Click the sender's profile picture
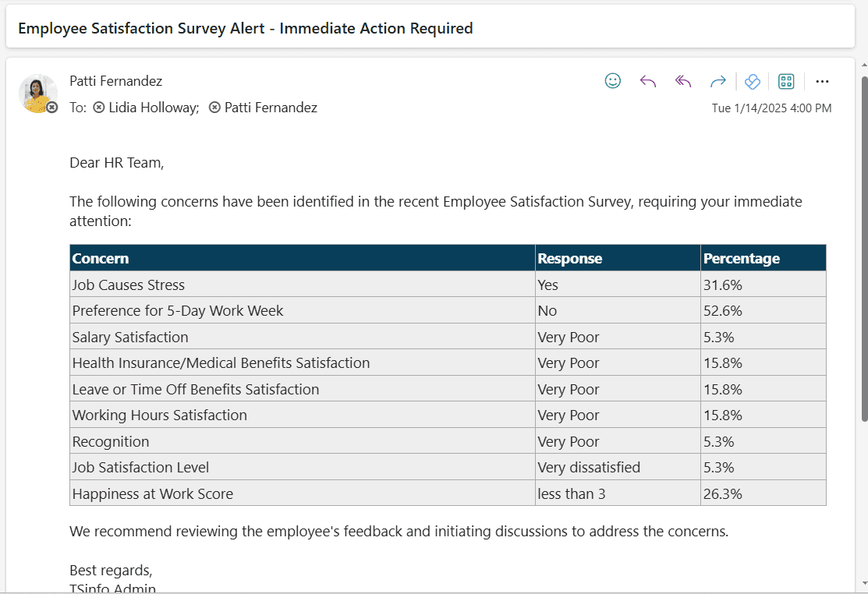 point(37,94)
